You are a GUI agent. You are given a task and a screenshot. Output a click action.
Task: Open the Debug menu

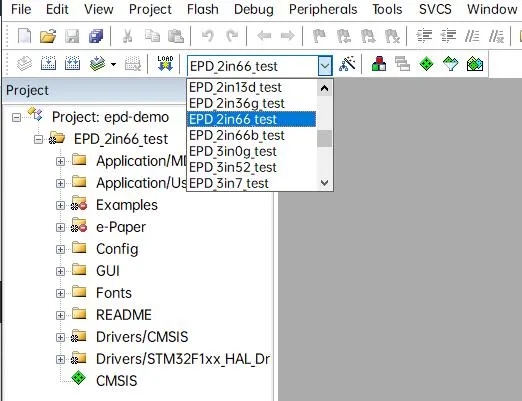pyautogui.click(x=254, y=9)
